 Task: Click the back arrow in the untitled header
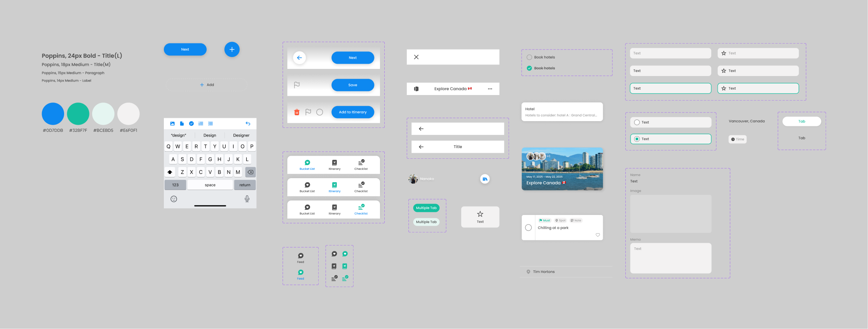(421, 129)
